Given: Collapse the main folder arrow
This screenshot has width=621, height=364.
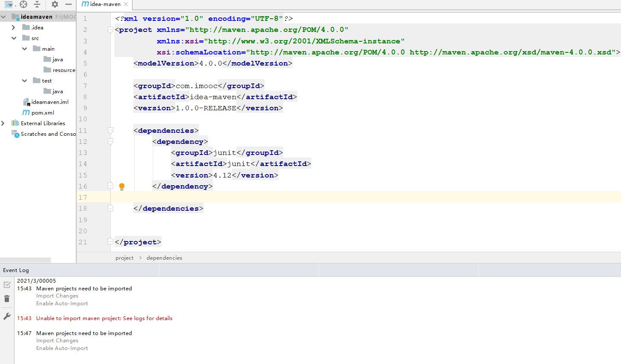Looking at the screenshot, I should tap(24, 49).
